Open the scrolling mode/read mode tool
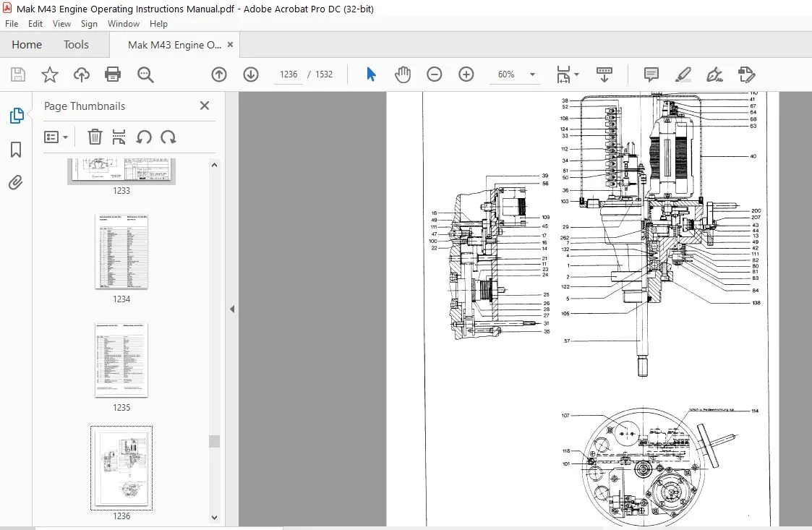Viewport: 812px width, 530px height. coord(604,74)
